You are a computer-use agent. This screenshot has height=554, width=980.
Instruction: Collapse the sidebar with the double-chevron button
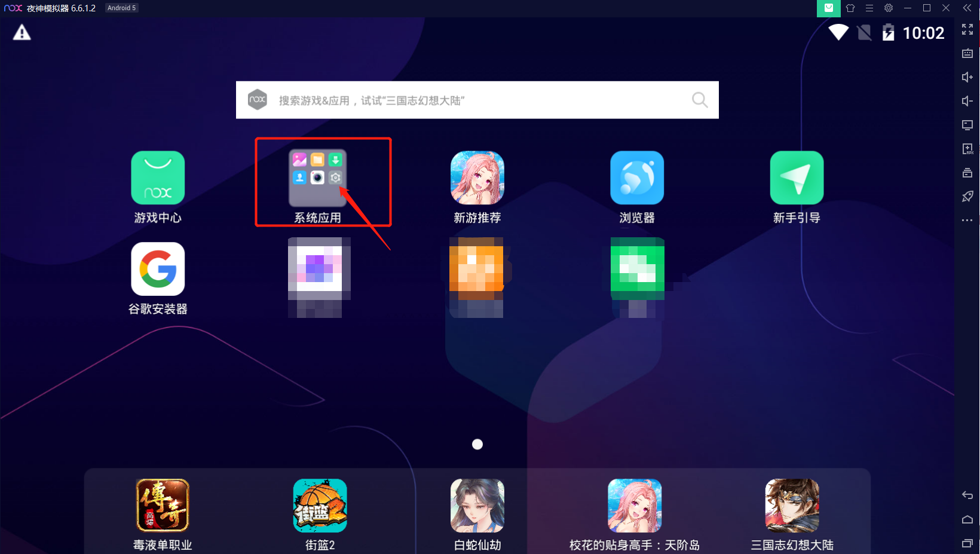[967, 8]
